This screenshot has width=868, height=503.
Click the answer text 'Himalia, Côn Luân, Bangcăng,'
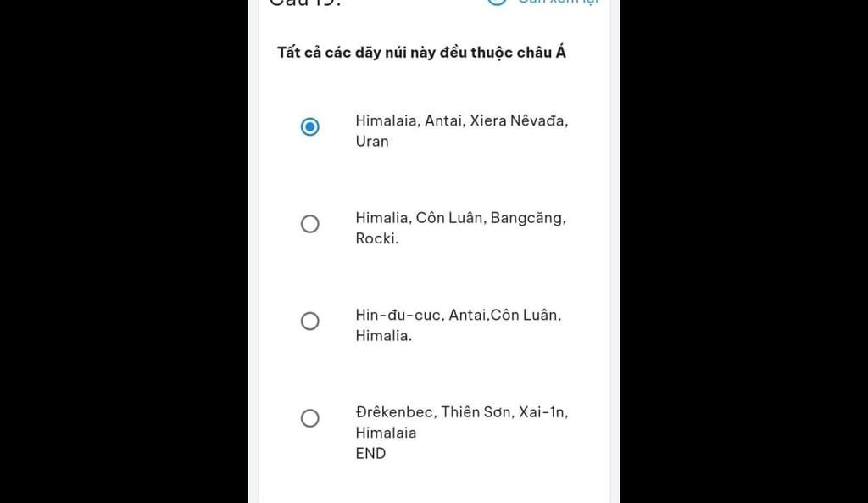[x=460, y=218]
